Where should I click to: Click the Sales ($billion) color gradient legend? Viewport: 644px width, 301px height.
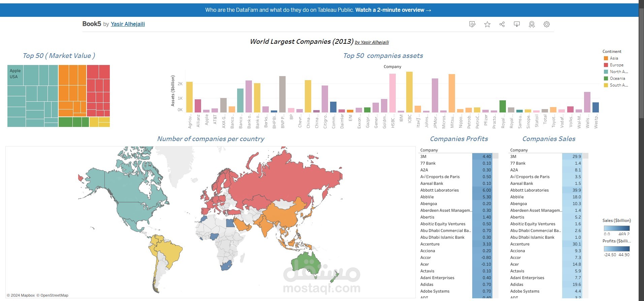616,228
